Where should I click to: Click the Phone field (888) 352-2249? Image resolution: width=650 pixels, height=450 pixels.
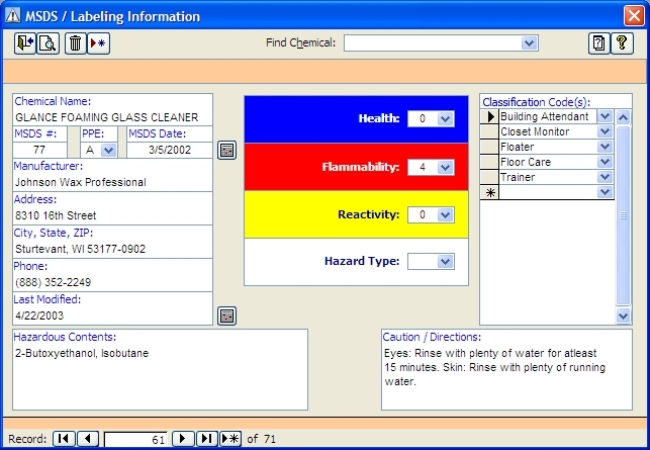(113, 282)
